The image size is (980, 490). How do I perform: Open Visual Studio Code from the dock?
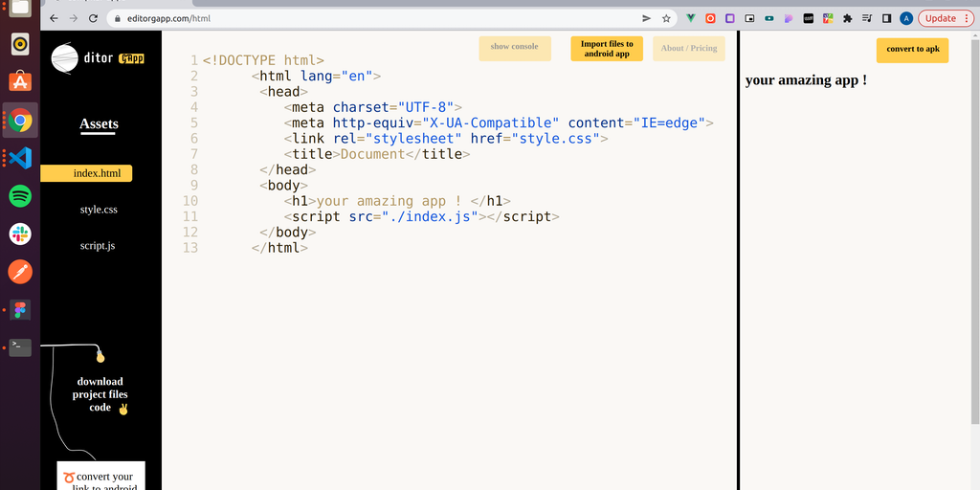point(20,158)
